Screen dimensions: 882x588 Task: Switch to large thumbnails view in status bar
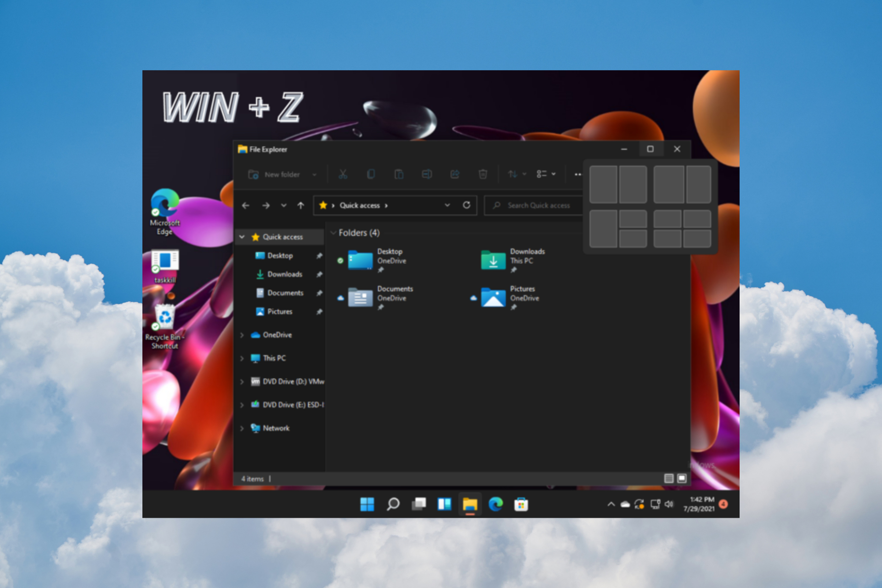682,479
